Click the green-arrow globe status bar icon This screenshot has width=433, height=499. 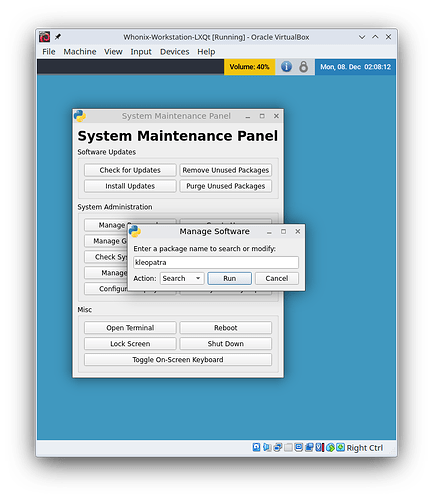[330, 447]
